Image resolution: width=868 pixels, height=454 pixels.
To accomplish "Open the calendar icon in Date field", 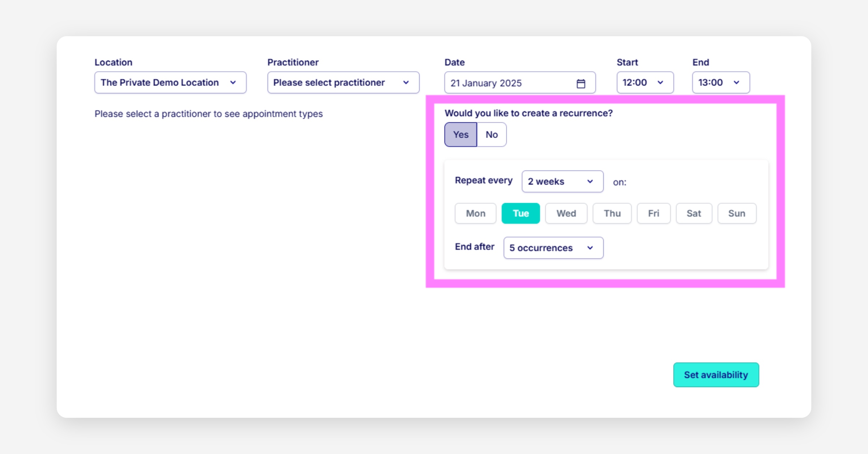I will click(x=580, y=84).
